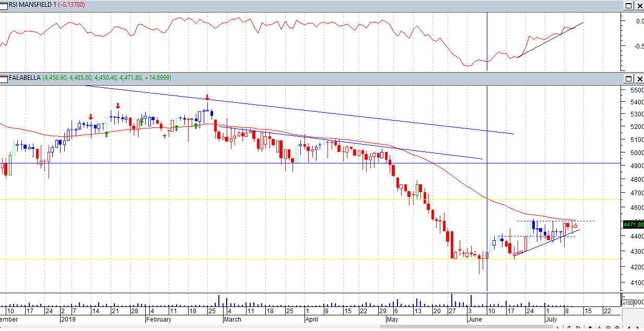Click the 4100 price axis label

(x=637, y=283)
